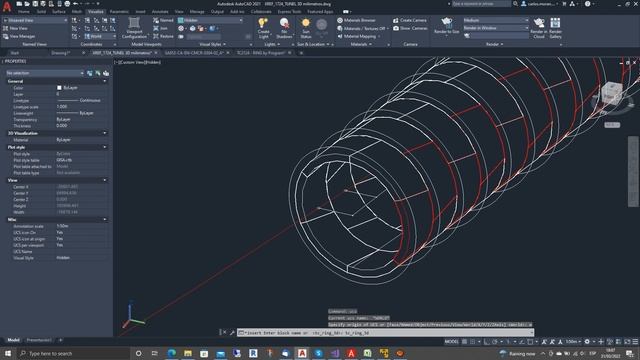Click the Show Cameras tool
This screenshot has height=360, width=640.
point(410,28)
